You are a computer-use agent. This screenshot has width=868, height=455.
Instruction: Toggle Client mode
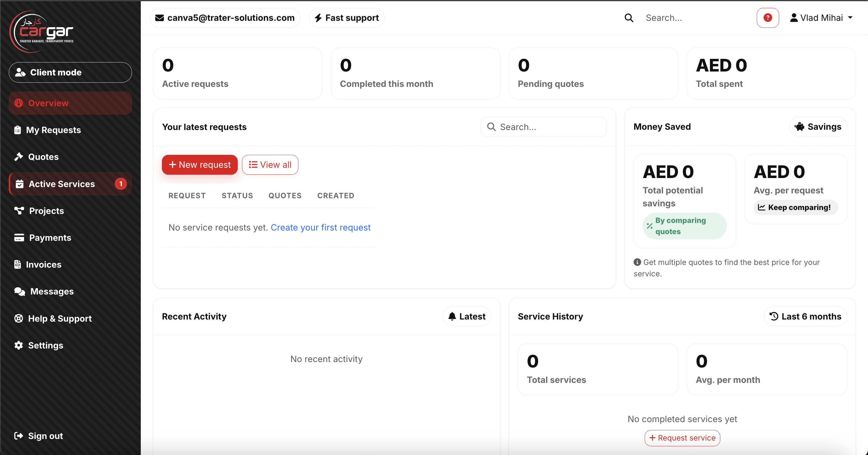(70, 72)
